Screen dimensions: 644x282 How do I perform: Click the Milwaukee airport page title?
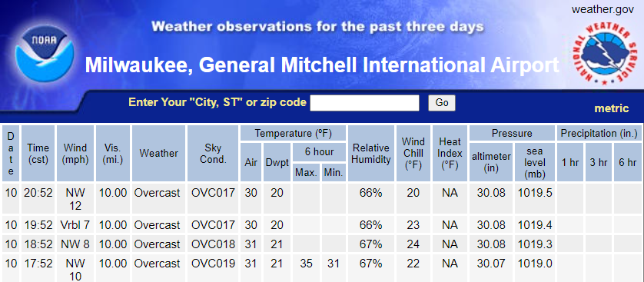tap(322, 65)
